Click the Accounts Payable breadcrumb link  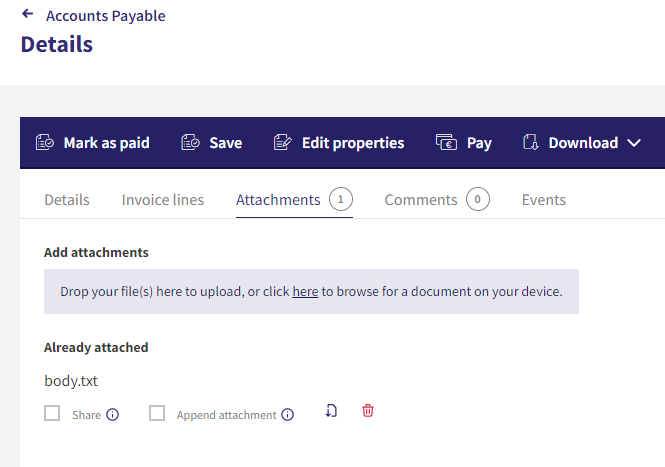106,16
